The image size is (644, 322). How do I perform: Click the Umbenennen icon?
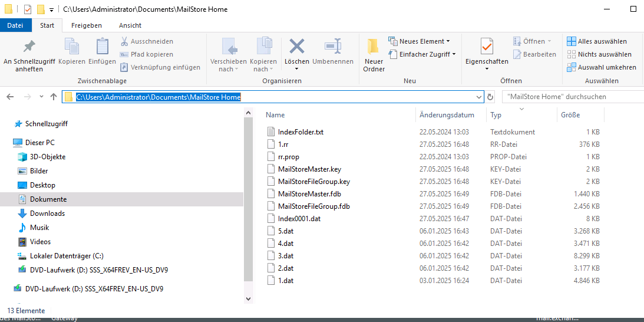(333, 46)
